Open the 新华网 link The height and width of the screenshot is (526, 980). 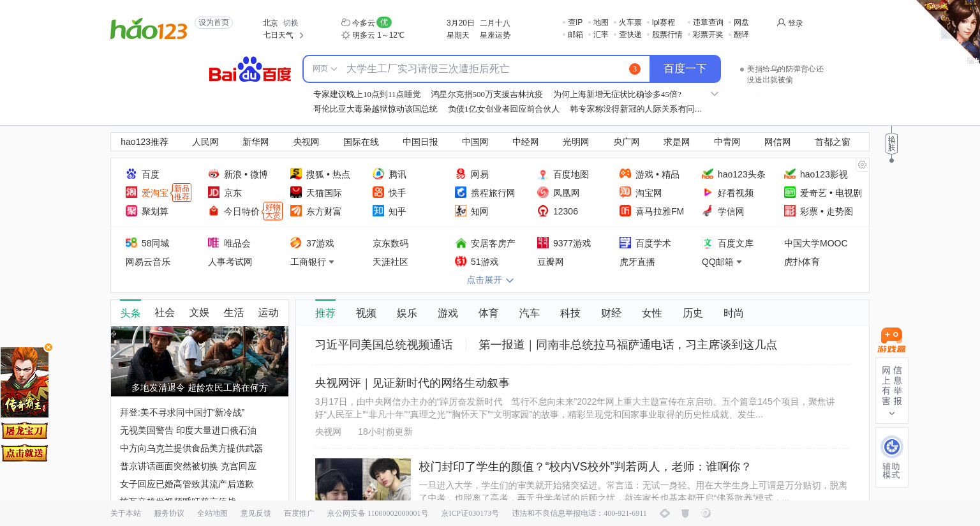[256, 142]
